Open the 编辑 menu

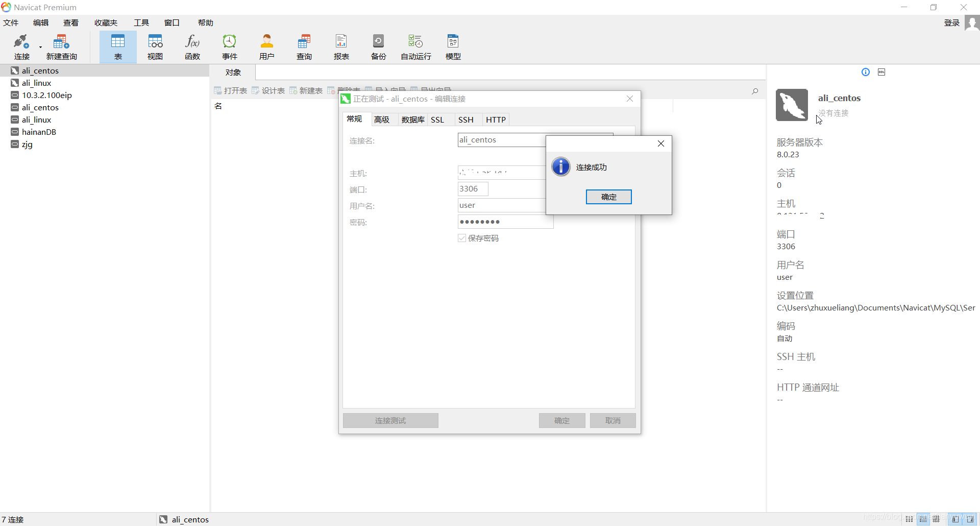(x=41, y=23)
